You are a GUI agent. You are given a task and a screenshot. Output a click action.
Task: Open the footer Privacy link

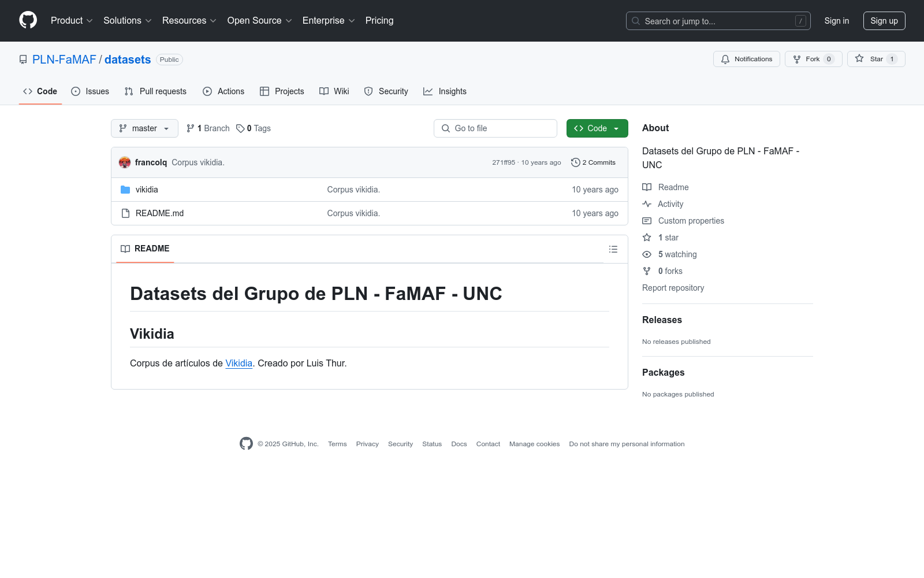[x=367, y=444]
